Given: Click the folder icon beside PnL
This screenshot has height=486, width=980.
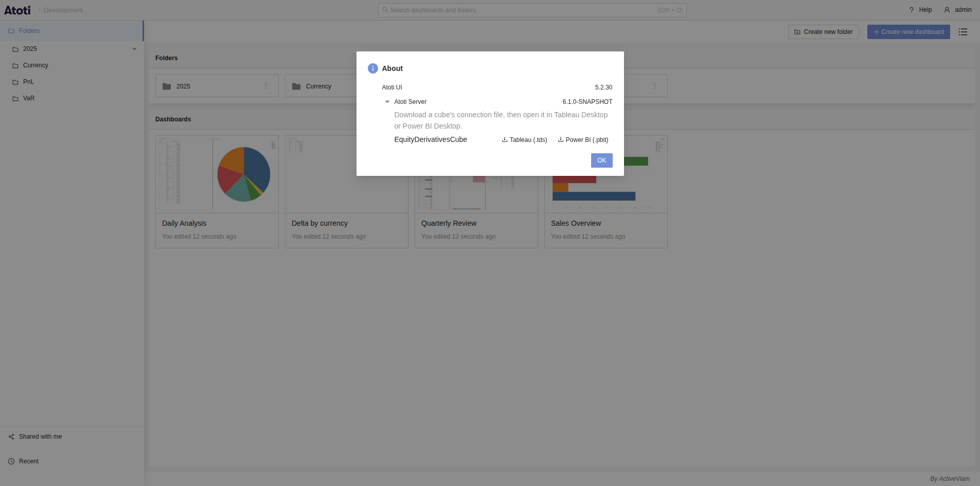Looking at the screenshot, I should coord(15,82).
